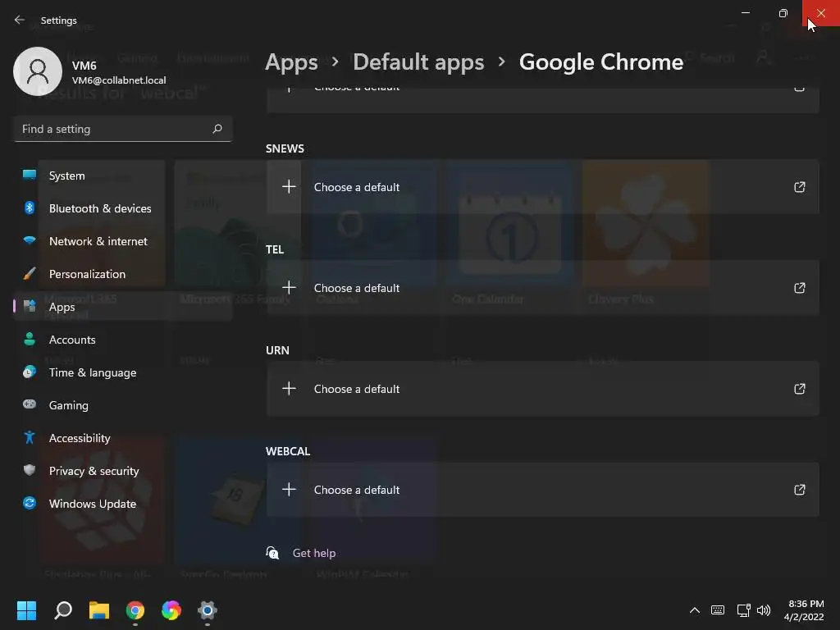Click the search magnifier in Find a setting
Viewport: 840px width, 630px height.
(x=217, y=129)
